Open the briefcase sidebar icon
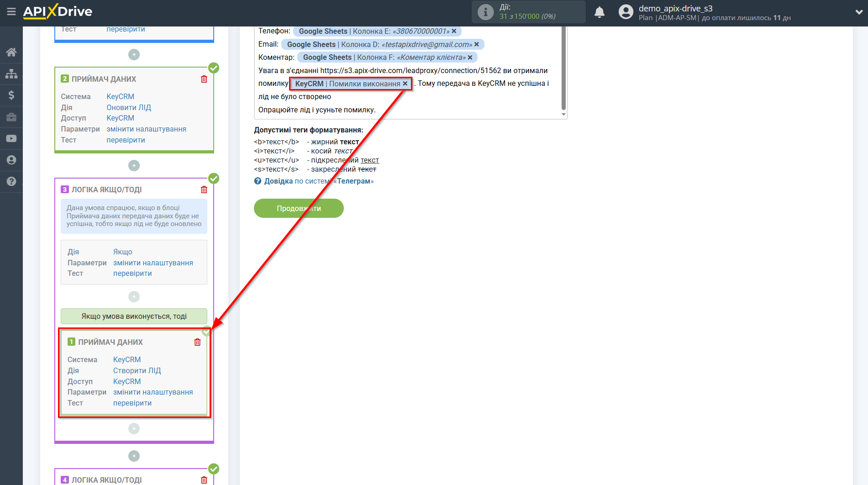Image resolution: width=868 pixels, height=485 pixels. coord(11,117)
